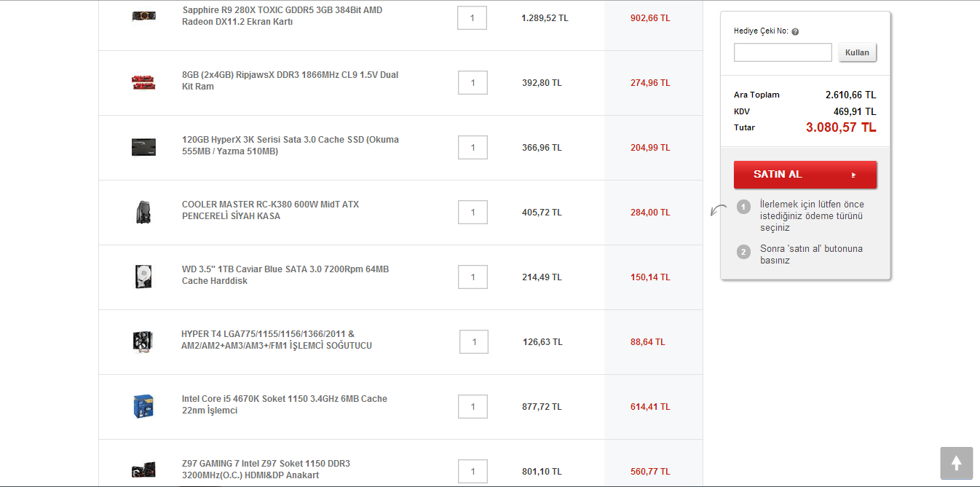Select quantity field for RipjawsX DDR3 RAM
The width and height of the screenshot is (980, 487).
(473, 82)
